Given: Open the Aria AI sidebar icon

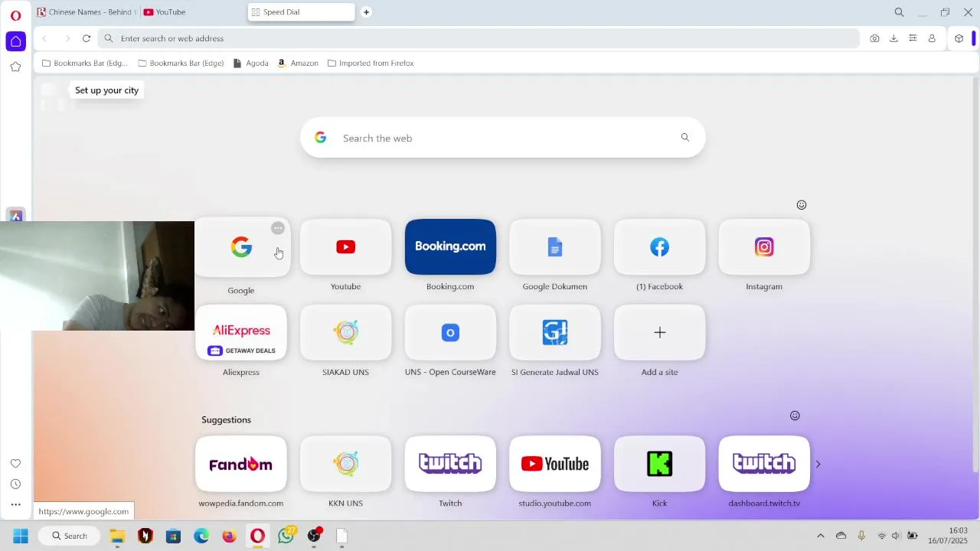Looking at the screenshot, I should 15,215.
